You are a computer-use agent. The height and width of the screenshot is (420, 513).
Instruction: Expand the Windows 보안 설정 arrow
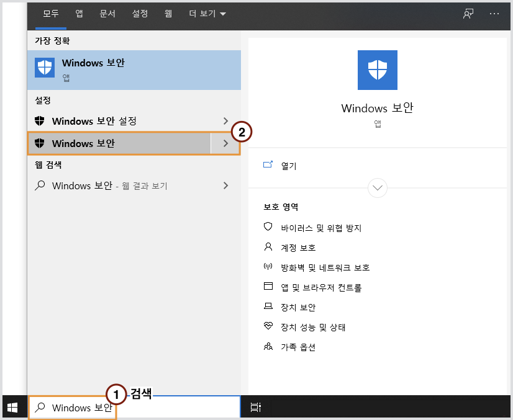(225, 121)
